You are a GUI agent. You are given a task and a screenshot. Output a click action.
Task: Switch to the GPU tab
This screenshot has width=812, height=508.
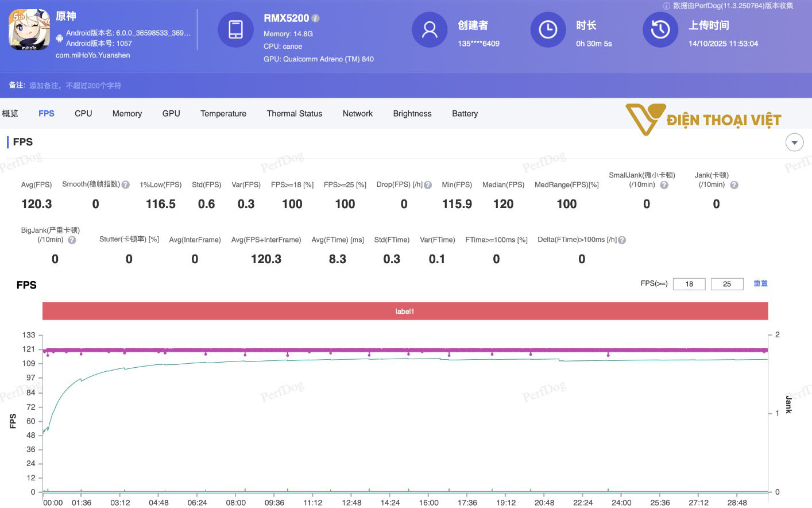[x=171, y=113]
